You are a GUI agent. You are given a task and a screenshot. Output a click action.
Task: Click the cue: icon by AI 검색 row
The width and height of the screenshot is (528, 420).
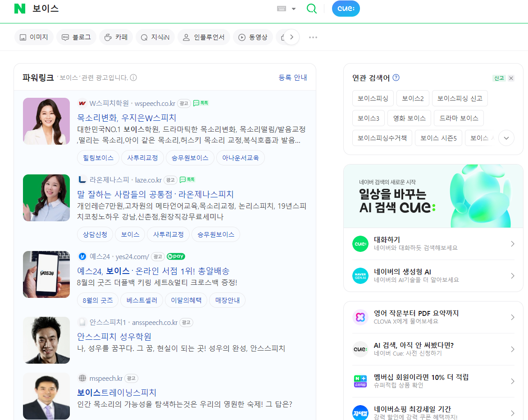[360, 349]
